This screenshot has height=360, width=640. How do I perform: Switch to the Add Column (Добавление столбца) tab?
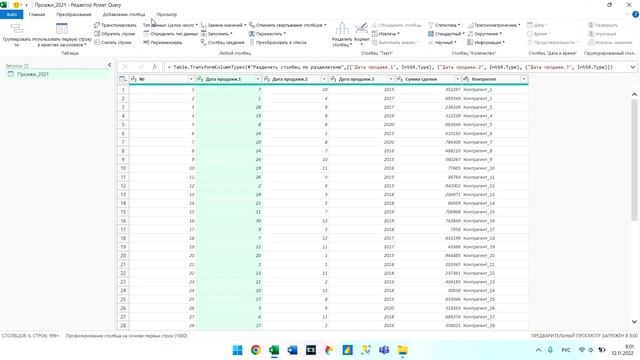pos(124,15)
